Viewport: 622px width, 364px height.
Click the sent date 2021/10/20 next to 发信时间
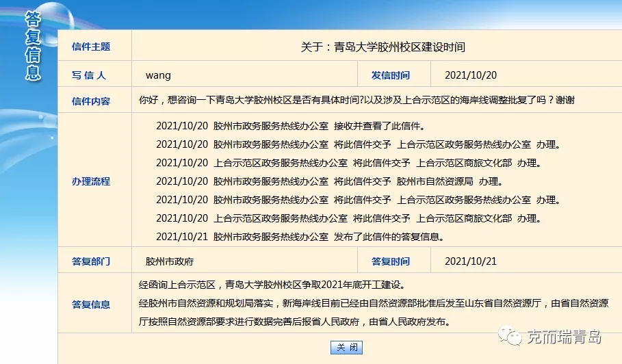click(x=471, y=75)
